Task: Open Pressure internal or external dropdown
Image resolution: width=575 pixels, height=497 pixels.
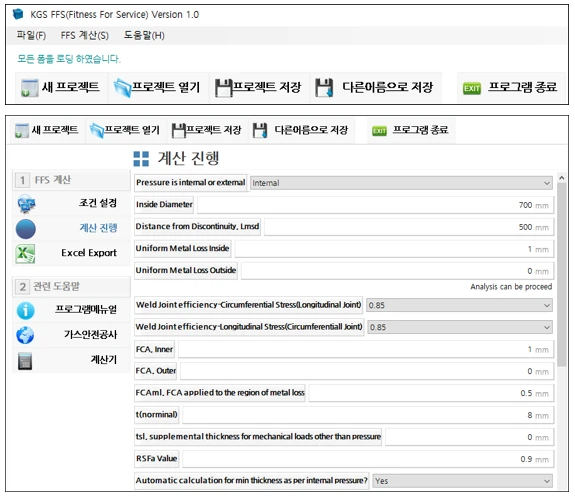Action: coord(401,183)
